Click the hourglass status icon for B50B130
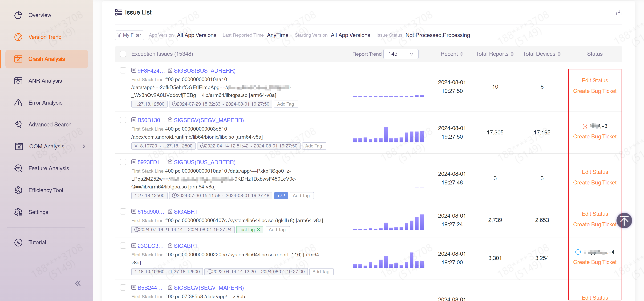The width and height of the screenshot is (644, 301). coord(585,126)
